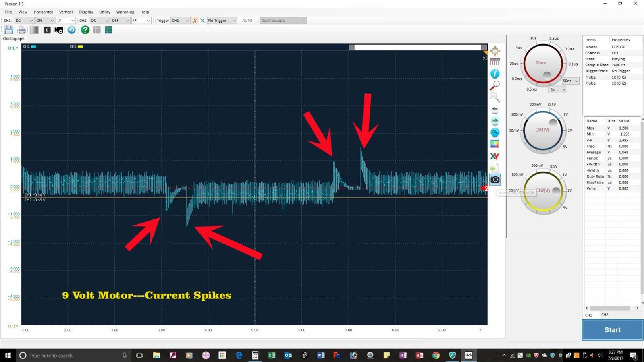Open the Horizontal menu
The image size is (644, 362).
pos(43,12)
